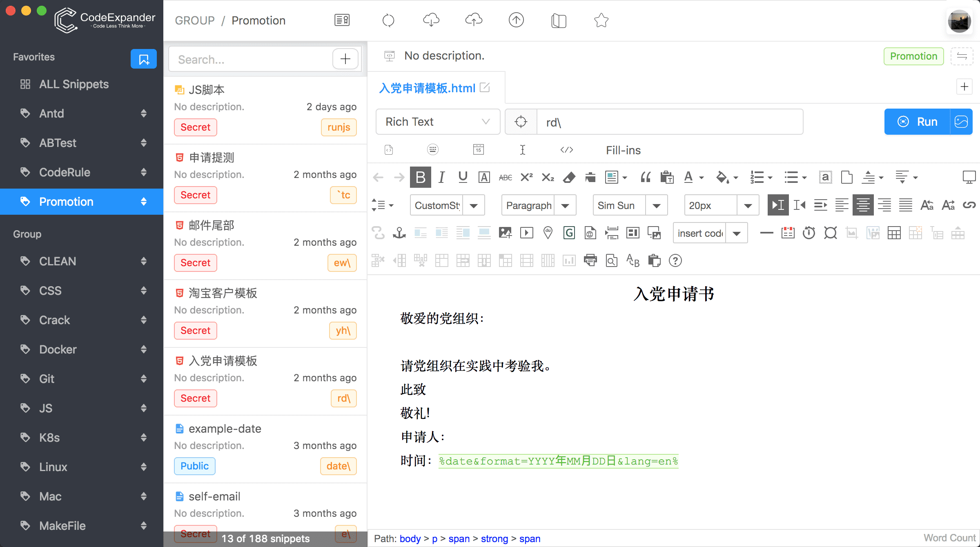Image resolution: width=980 pixels, height=547 pixels.
Task: Open ALL Snippets in the sidebar
Action: click(x=74, y=84)
